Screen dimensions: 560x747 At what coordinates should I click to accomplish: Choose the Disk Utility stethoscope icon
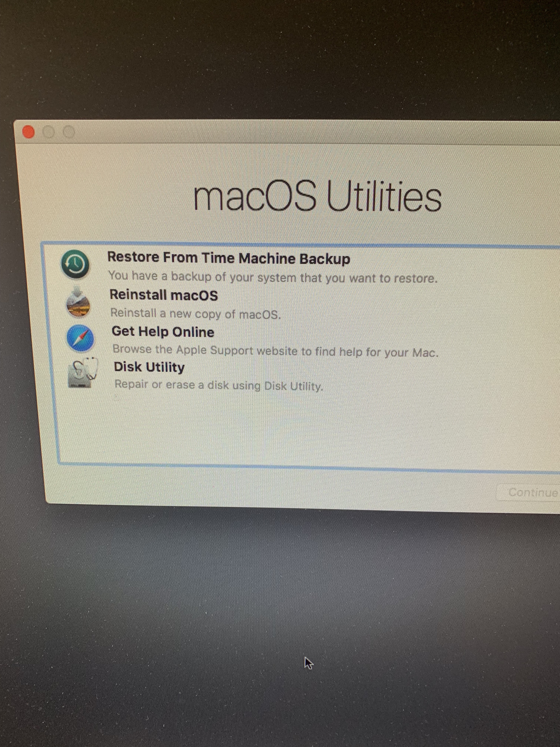(x=83, y=373)
